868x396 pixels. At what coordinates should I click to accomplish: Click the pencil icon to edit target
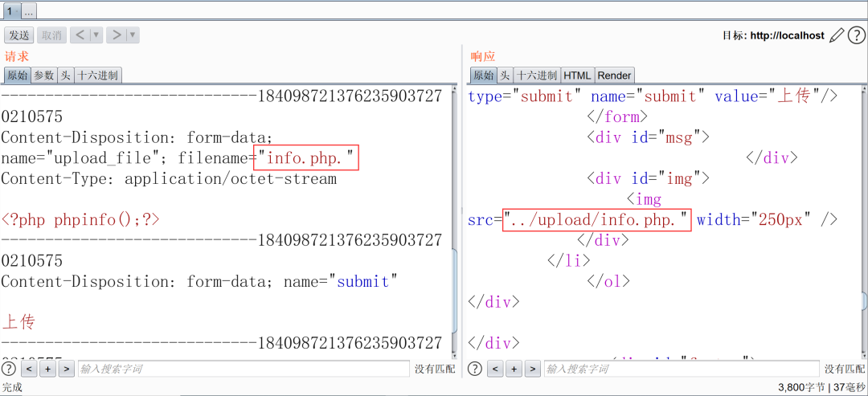(837, 35)
